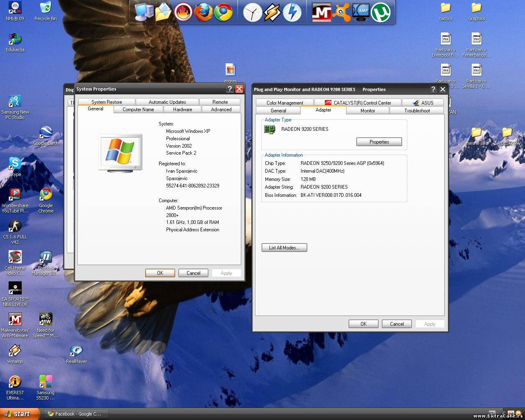Click the Winamp lightning icon in dock

coord(272,12)
